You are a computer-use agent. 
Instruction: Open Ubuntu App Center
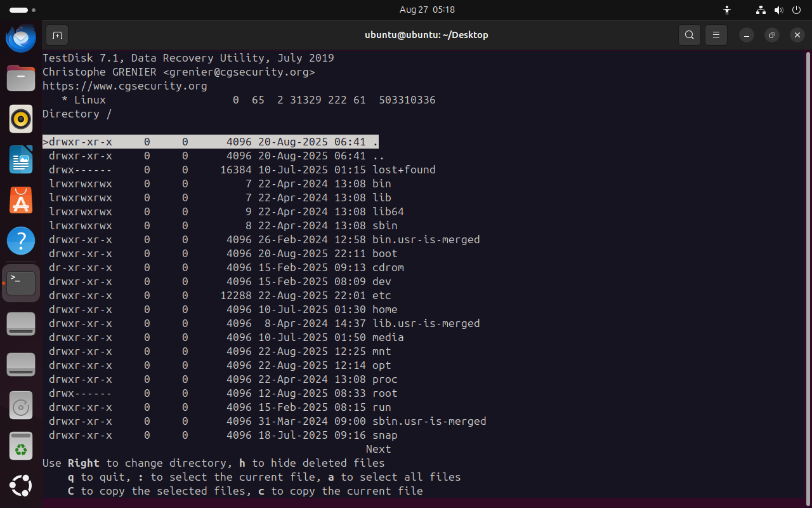coord(21,200)
